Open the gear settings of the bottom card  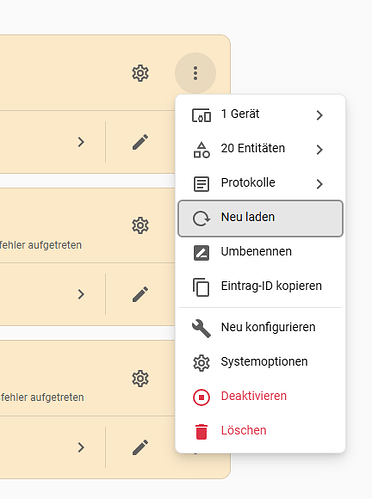coord(140,379)
